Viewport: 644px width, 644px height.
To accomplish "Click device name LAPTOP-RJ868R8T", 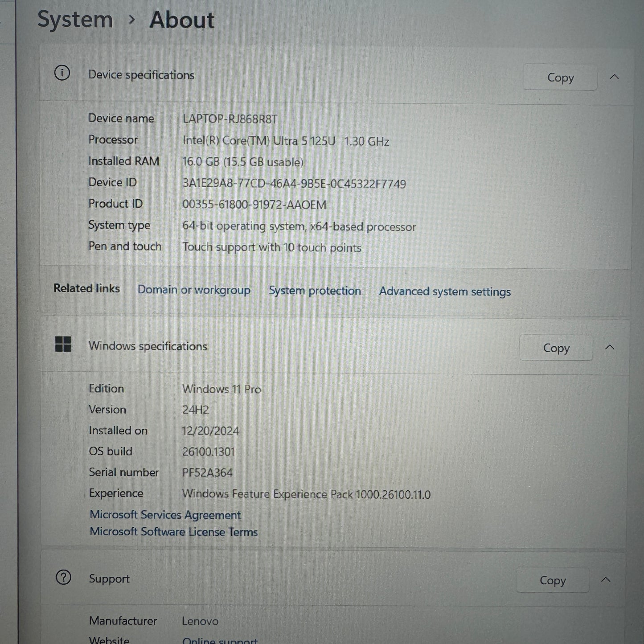I will coord(230,119).
